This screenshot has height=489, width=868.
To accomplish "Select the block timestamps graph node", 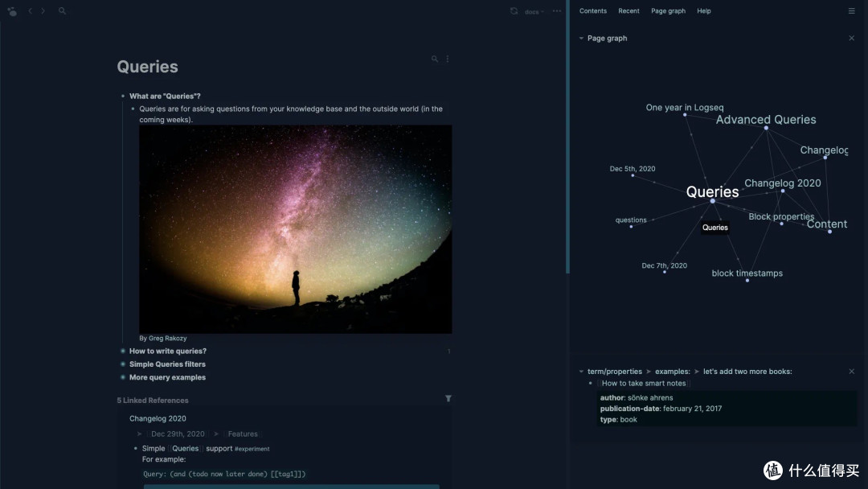I will (x=747, y=281).
